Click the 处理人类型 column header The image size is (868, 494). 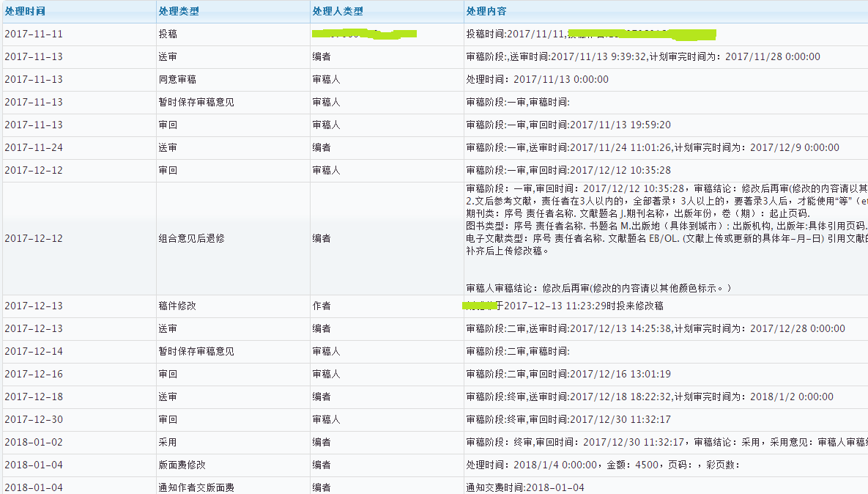tap(338, 11)
